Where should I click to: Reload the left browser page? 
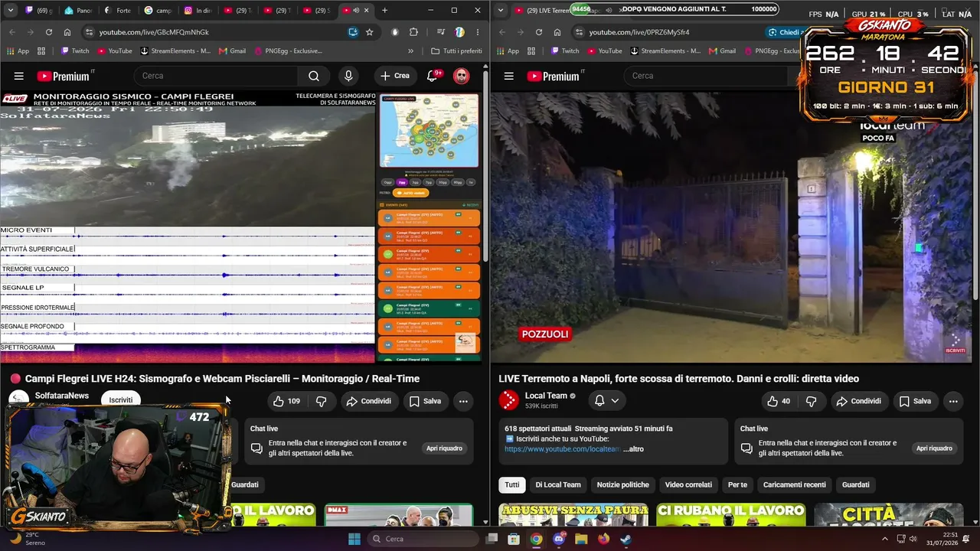point(49,32)
